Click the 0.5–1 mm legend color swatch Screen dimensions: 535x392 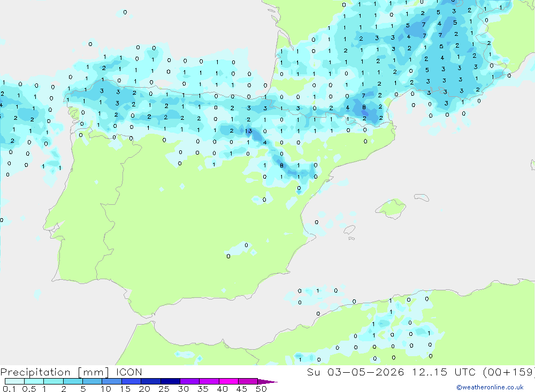pos(34,381)
